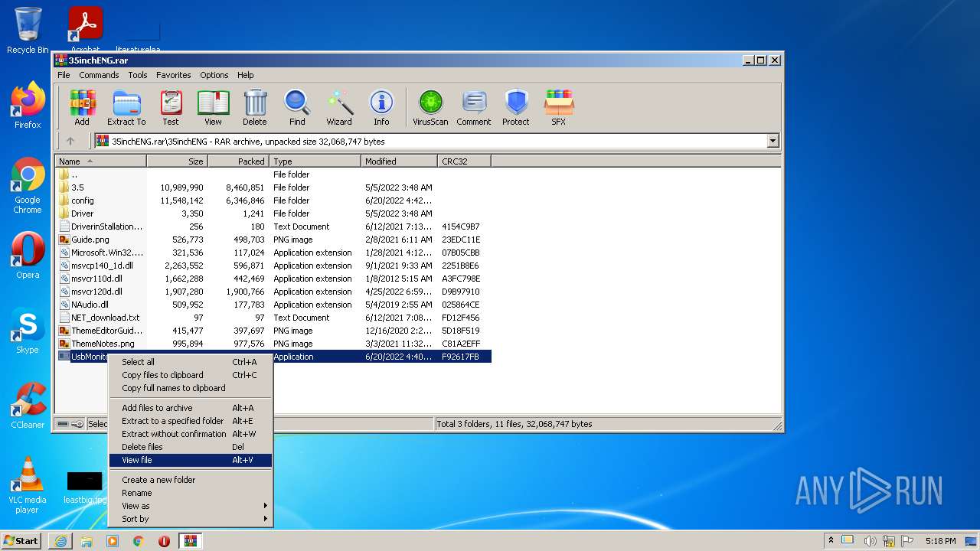
Task: Run the Test archive tool
Action: [x=171, y=107]
